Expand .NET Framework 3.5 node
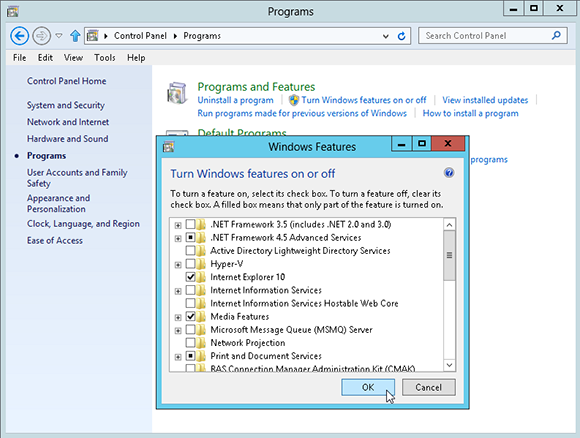 pyautogui.click(x=178, y=225)
